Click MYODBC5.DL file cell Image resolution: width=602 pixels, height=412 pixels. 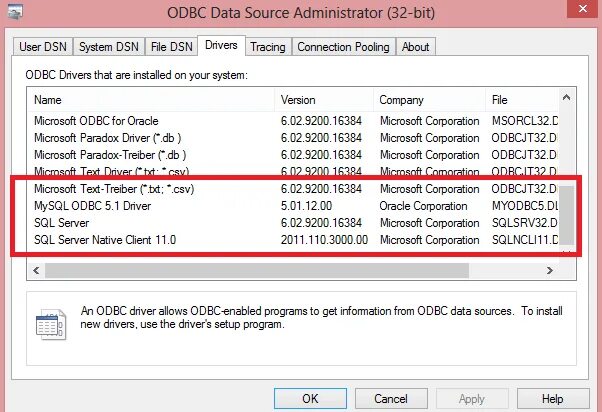point(525,206)
